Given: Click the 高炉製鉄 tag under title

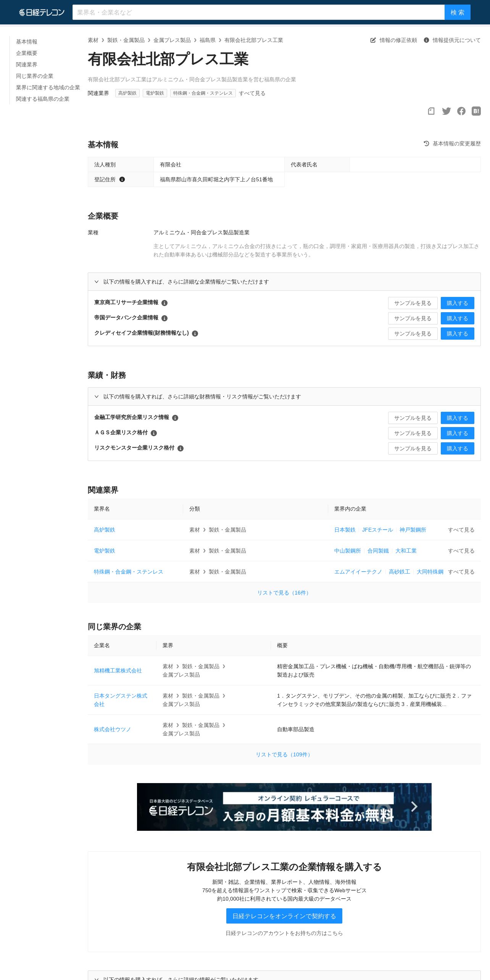Looking at the screenshot, I should coord(127,93).
